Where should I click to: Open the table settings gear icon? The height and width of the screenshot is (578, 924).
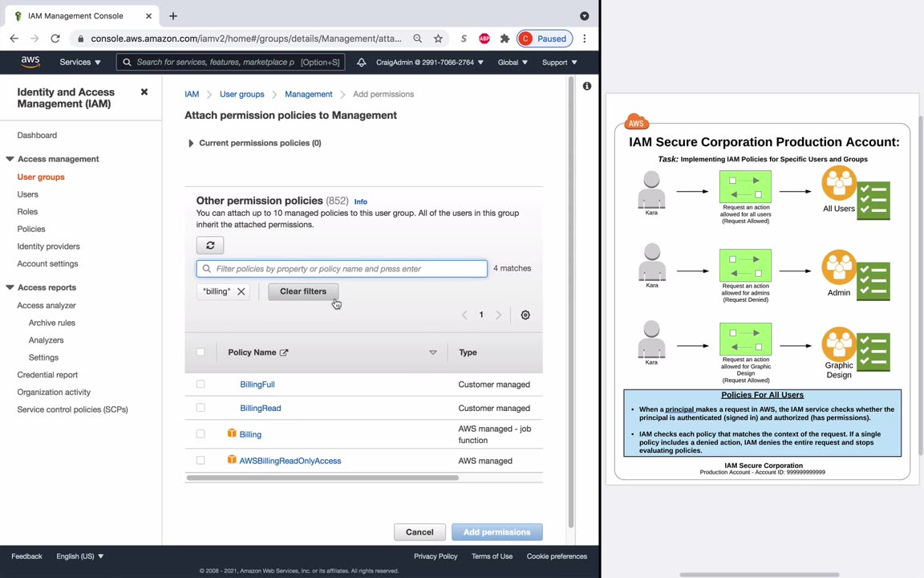pos(525,315)
